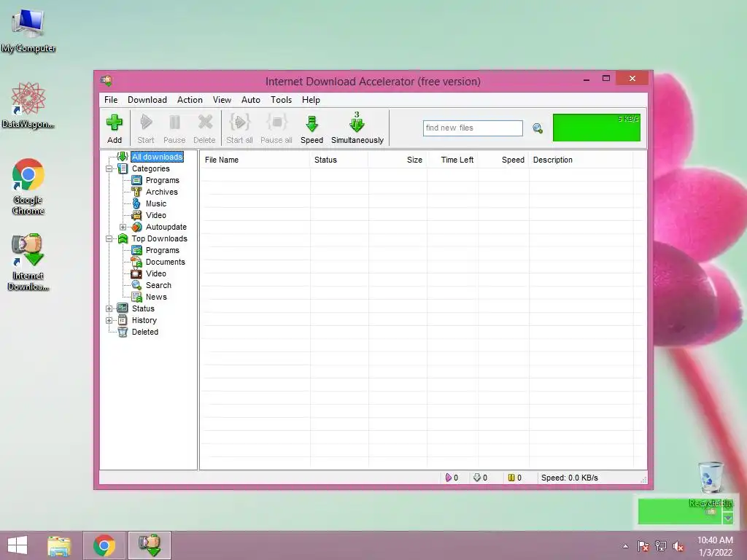Collapse the Top Downloads tree branch
747x560 pixels.
109,238
